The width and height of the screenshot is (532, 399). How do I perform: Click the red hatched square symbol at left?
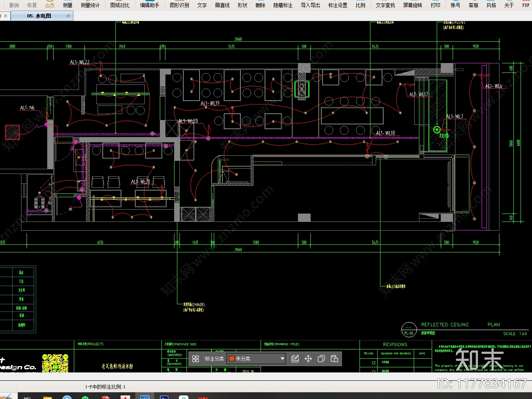coord(12,132)
